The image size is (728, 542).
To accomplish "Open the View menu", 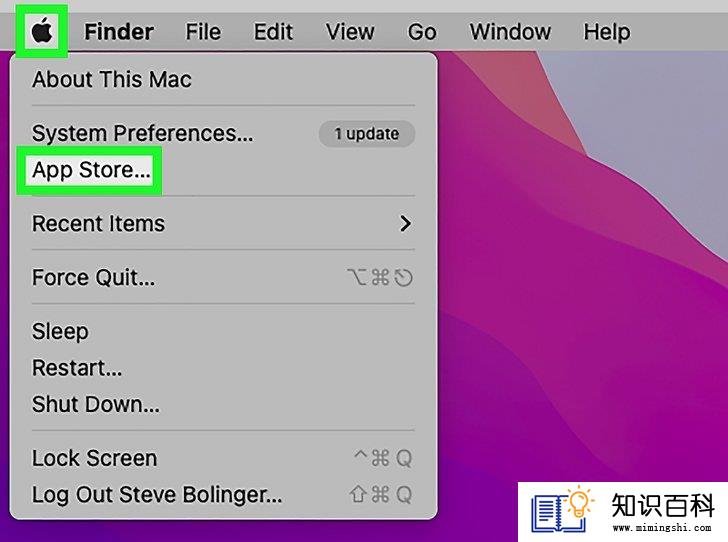I will [x=350, y=32].
